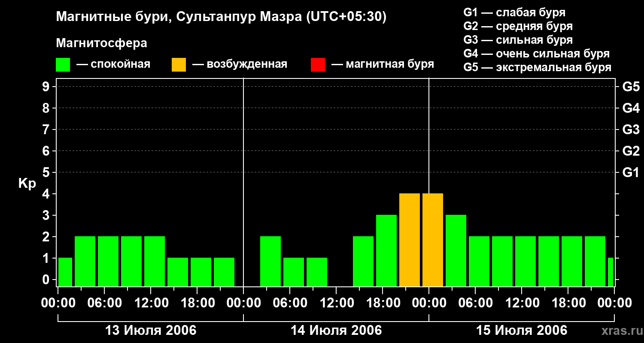Click the G3 label on the right axis
Image resolution: width=644 pixels, height=343 pixels.
coord(631,129)
